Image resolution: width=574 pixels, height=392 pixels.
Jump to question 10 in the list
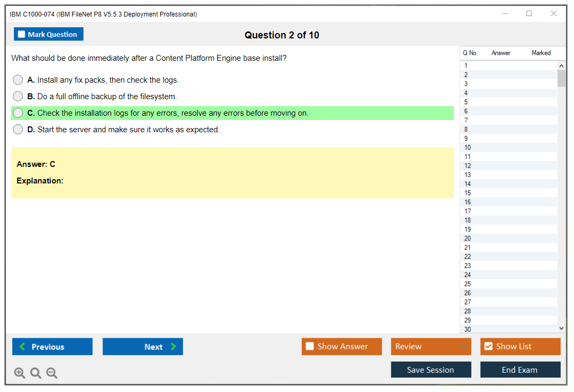[468, 148]
